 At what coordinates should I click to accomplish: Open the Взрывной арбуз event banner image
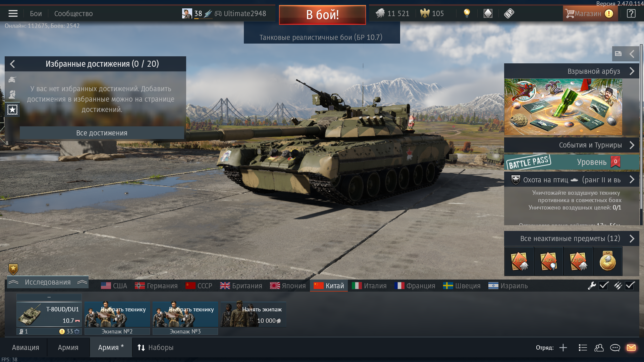pos(563,107)
